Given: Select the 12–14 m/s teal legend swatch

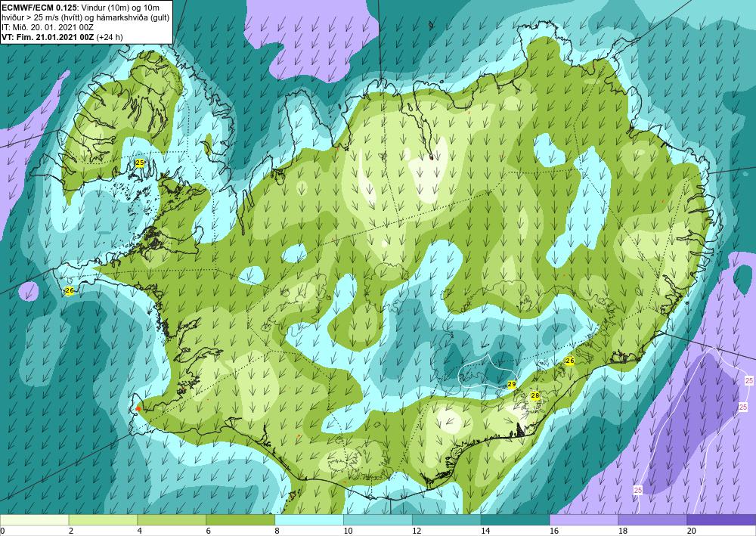Looking at the screenshot, I should [447, 519].
